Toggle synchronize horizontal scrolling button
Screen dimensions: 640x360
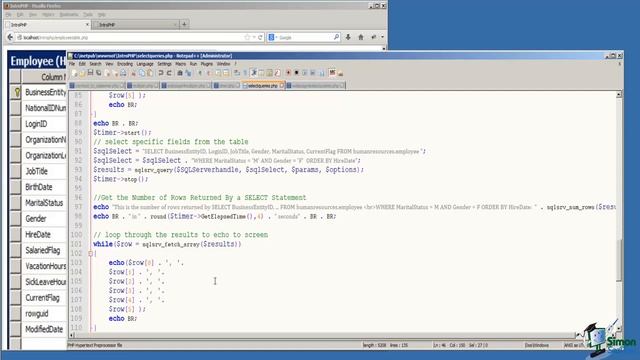[226, 73]
